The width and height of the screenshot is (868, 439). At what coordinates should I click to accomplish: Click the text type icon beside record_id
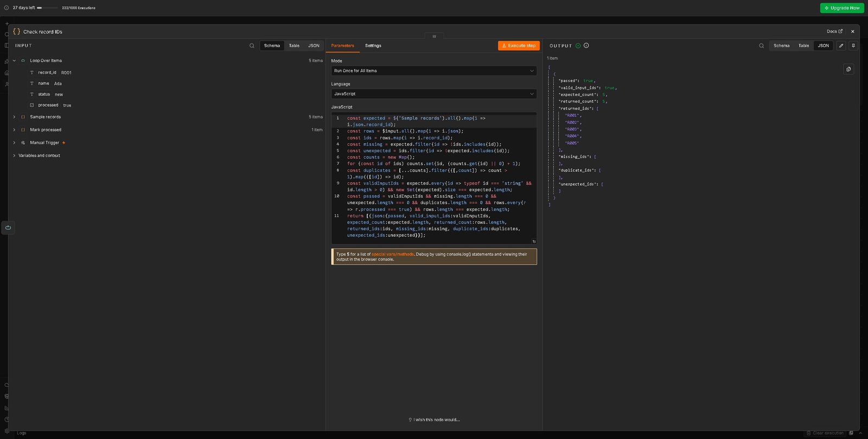[x=31, y=73]
